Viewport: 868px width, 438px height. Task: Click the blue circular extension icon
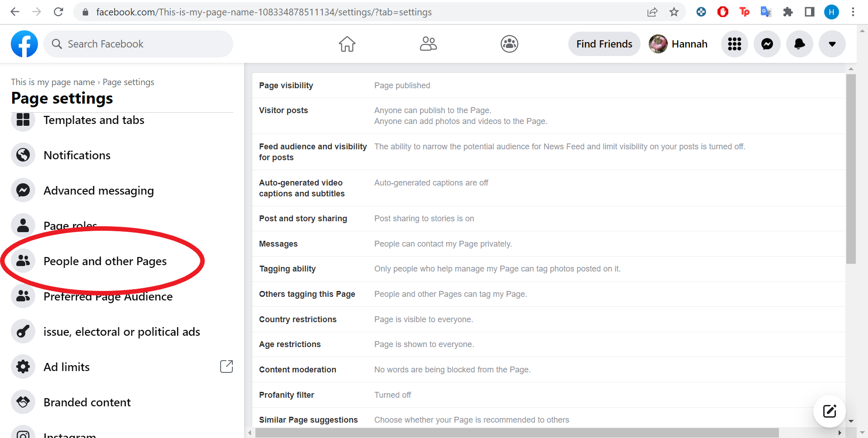click(x=701, y=12)
